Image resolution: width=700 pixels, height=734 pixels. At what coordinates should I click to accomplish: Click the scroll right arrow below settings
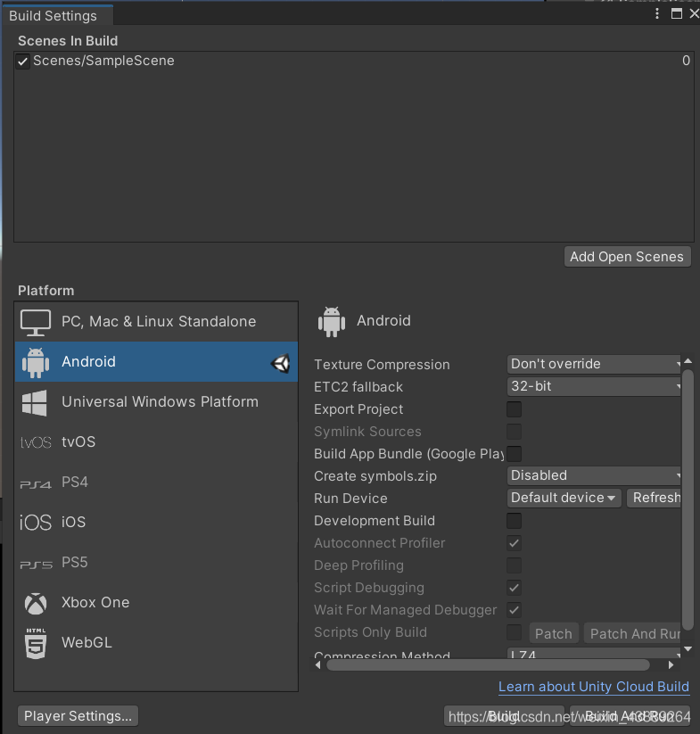671,665
